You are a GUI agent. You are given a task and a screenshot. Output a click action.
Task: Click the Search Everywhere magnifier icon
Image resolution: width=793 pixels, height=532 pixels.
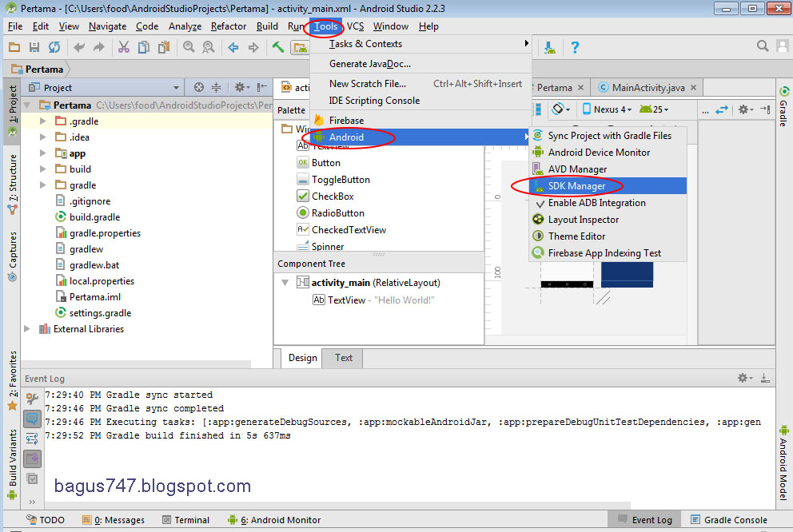pyautogui.click(x=762, y=46)
